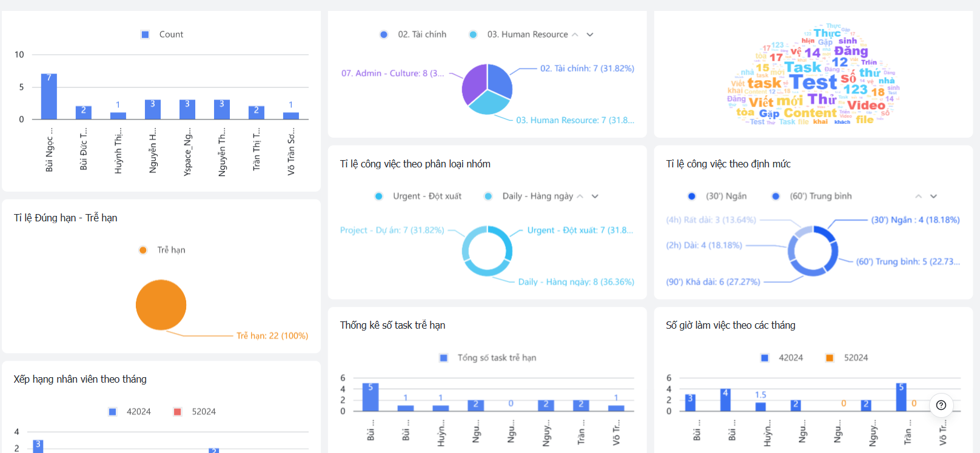The image size is (980, 453).
Task: Click legend up arrow beside 03. Human Resource
Action: click(575, 35)
